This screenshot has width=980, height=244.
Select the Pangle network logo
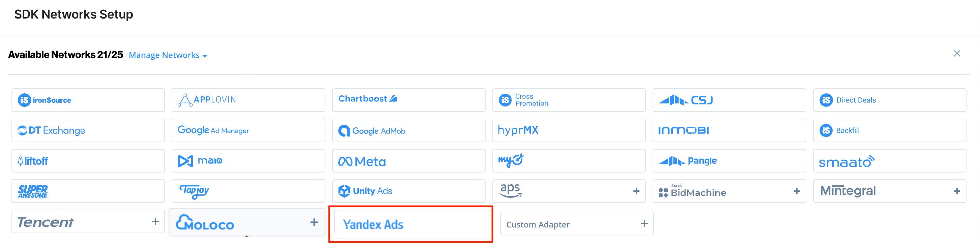688,161
